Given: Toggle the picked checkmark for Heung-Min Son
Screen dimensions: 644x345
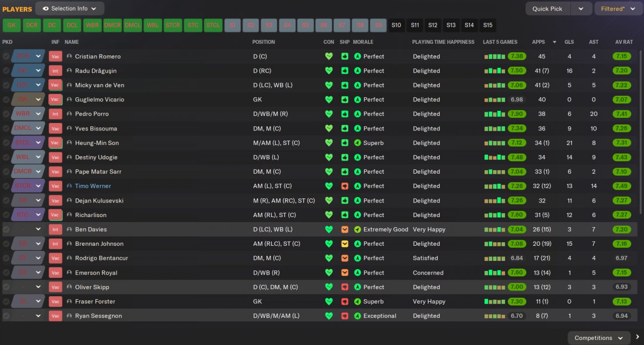Looking at the screenshot, I should (x=6, y=143).
